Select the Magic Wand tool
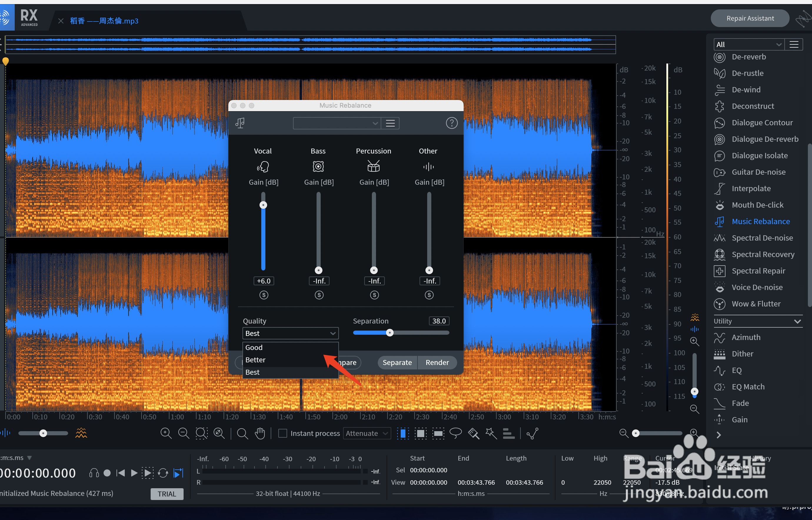 pos(491,433)
